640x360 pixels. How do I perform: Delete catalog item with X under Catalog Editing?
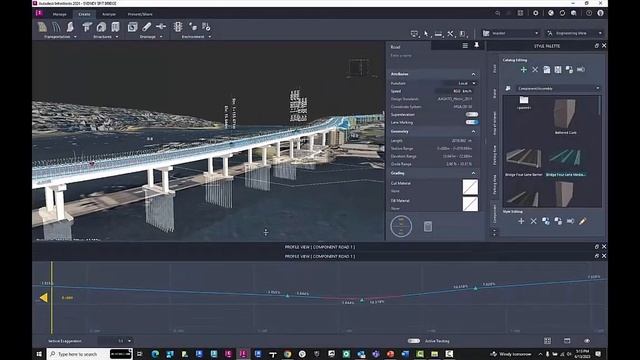click(535, 70)
